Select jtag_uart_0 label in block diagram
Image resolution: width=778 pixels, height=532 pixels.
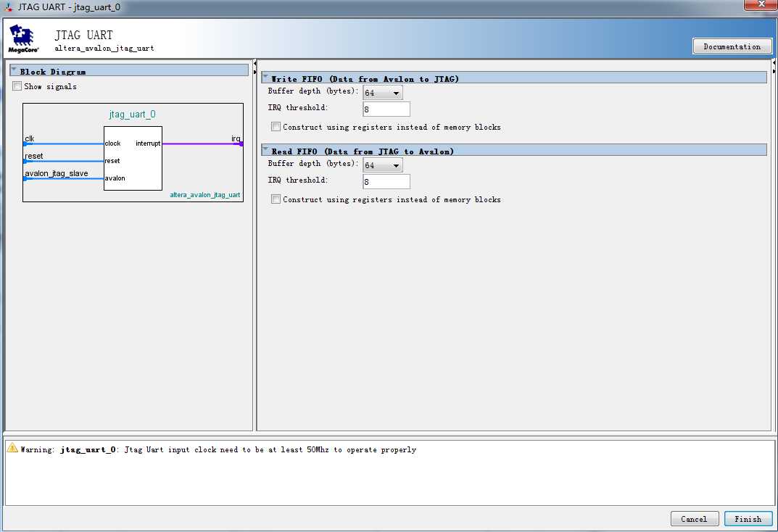coord(132,115)
